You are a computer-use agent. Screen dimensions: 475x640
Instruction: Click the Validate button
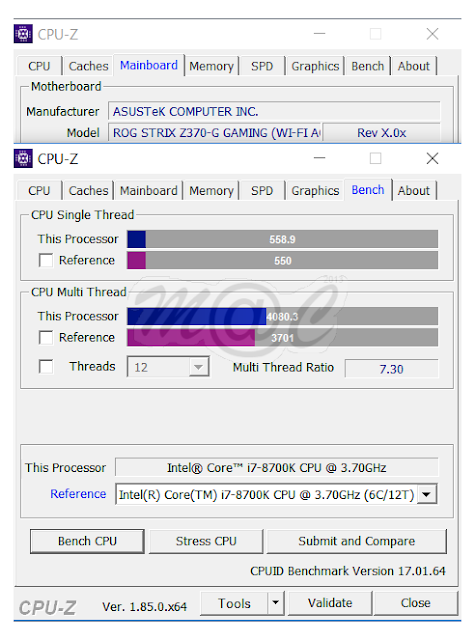330,603
